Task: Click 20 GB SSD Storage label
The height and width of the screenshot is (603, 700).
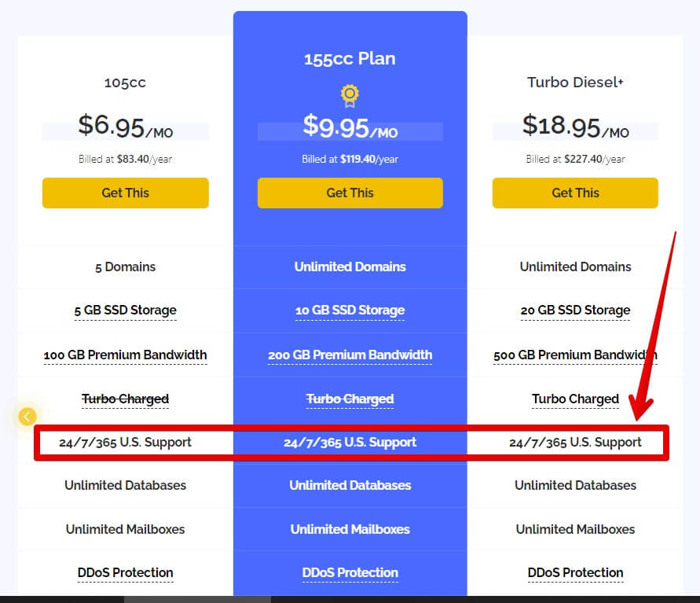Action: [x=575, y=310]
